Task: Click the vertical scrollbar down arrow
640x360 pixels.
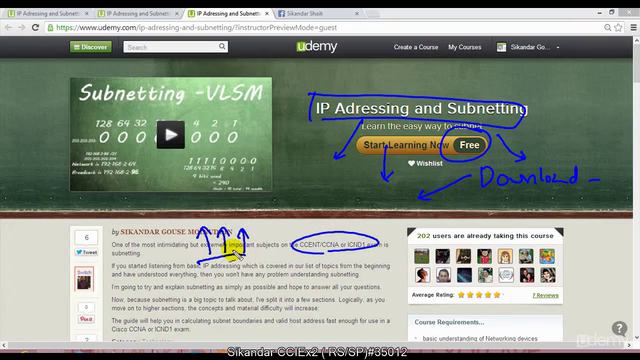Action: pyautogui.click(x=636, y=338)
